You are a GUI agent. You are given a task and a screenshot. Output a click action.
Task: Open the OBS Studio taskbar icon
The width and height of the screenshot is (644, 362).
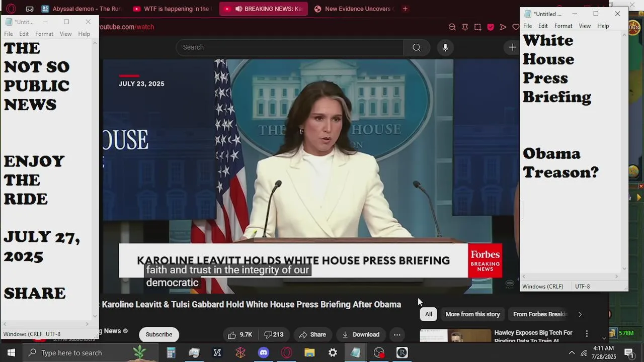[x=379, y=352]
